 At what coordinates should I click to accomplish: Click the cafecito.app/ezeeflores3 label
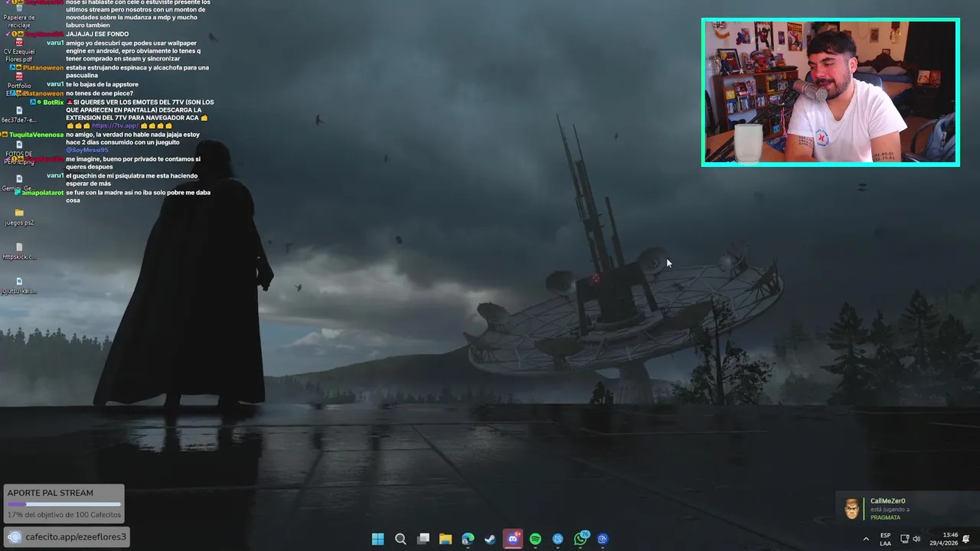(76, 537)
